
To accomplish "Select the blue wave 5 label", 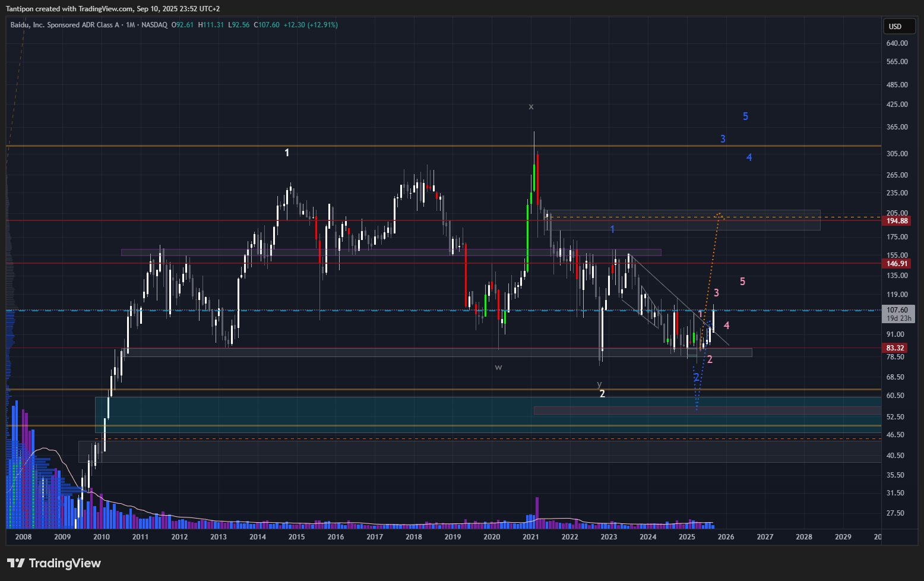I will [x=745, y=117].
